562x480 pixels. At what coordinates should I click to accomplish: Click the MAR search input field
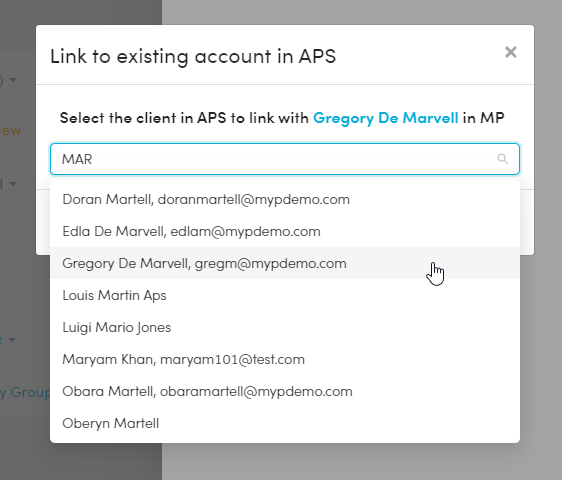pyautogui.click(x=285, y=159)
